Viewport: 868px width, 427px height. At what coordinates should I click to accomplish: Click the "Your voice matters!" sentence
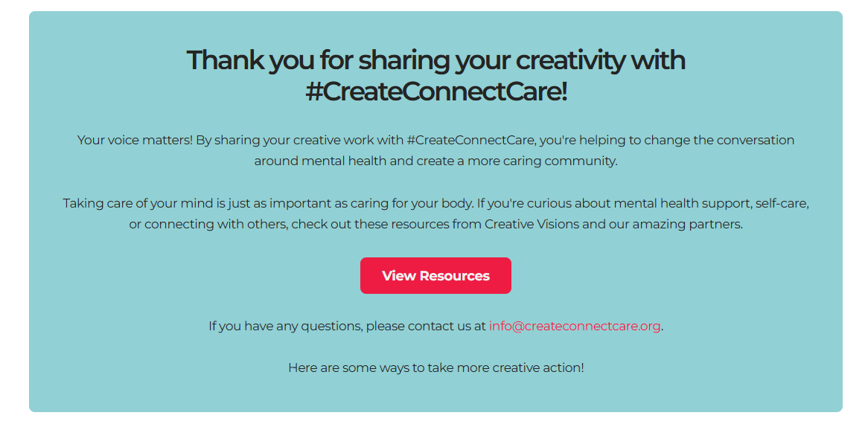click(135, 140)
